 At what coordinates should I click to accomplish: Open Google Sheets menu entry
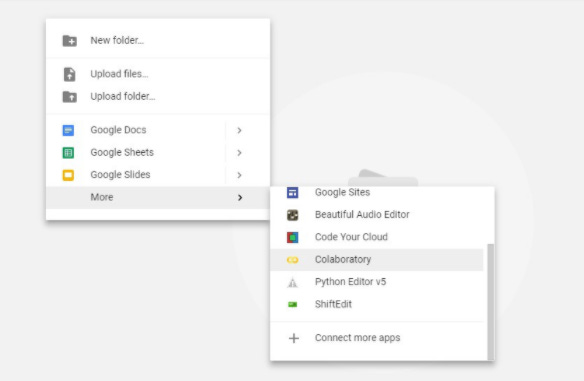pos(158,152)
